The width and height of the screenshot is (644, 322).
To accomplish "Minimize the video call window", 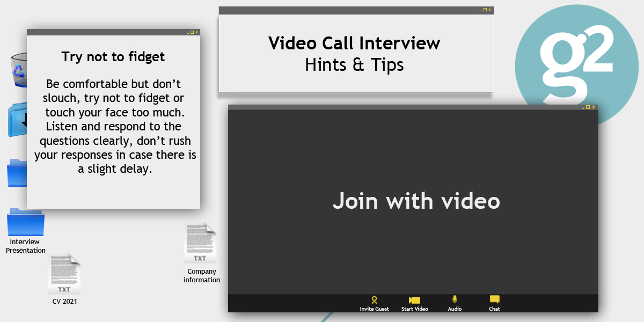I will 583,108.
